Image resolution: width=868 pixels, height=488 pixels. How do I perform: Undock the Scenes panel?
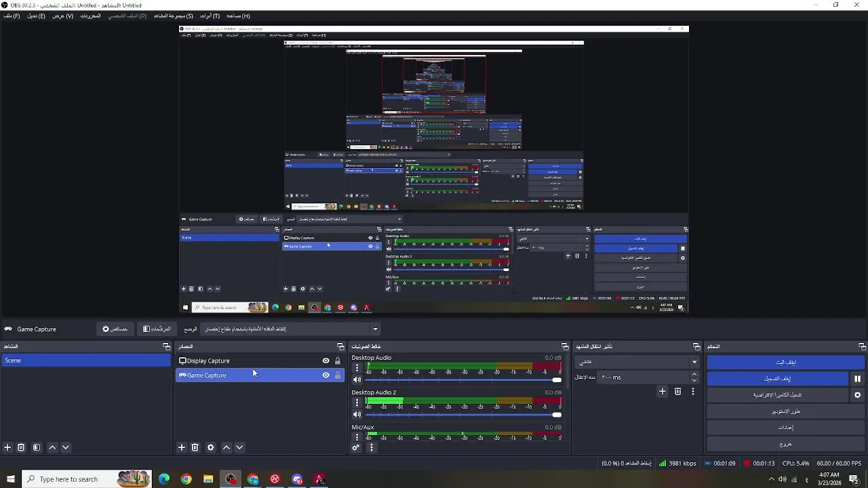(167, 346)
